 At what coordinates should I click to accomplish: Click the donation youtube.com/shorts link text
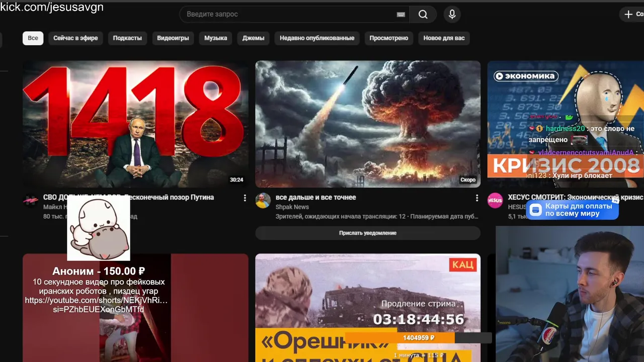(x=96, y=305)
